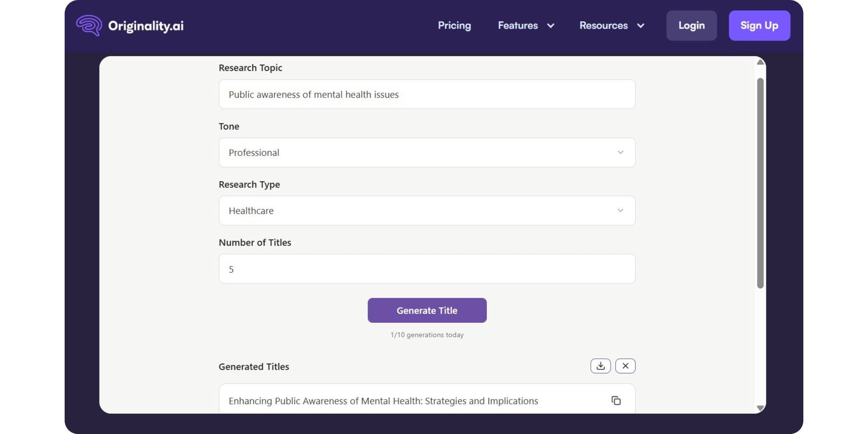Image resolution: width=868 pixels, height=434 pixels.
Task: Download the generated titles
Action: click(600, 366)
